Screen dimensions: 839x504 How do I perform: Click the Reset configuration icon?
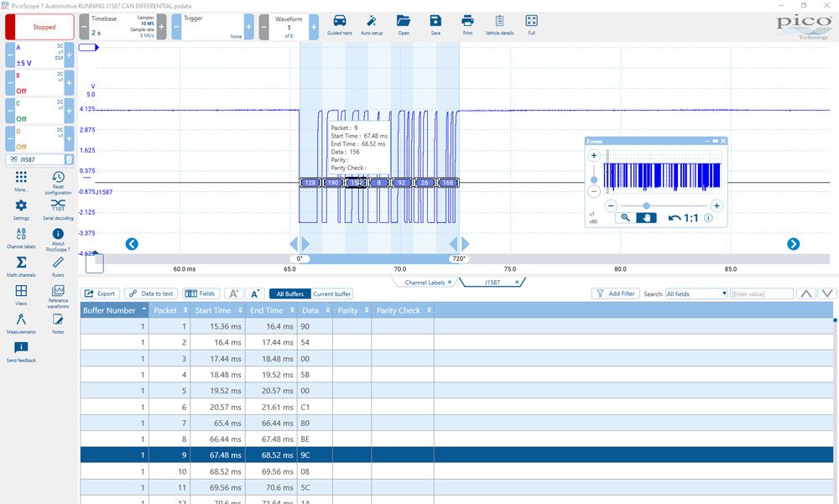(x=58, y=183)
